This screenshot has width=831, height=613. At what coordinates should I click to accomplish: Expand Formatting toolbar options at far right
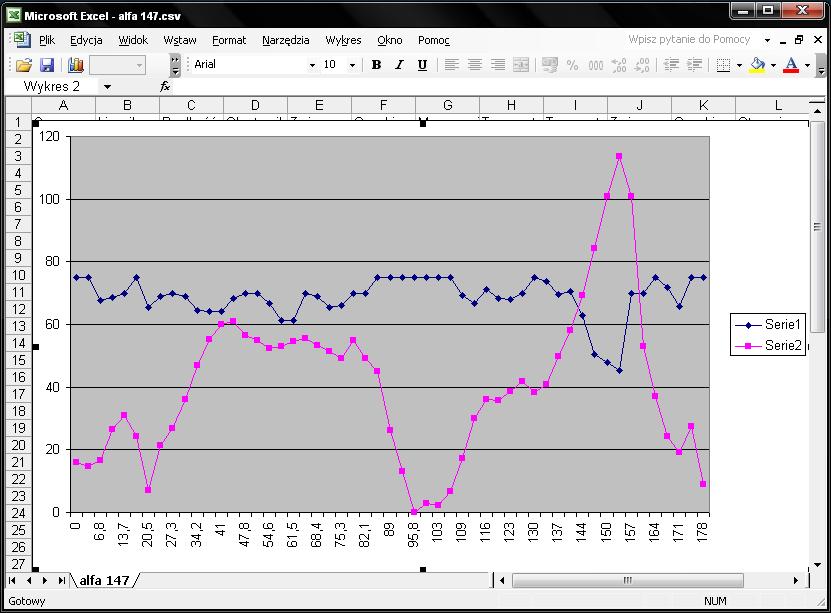tap(820, 65)
